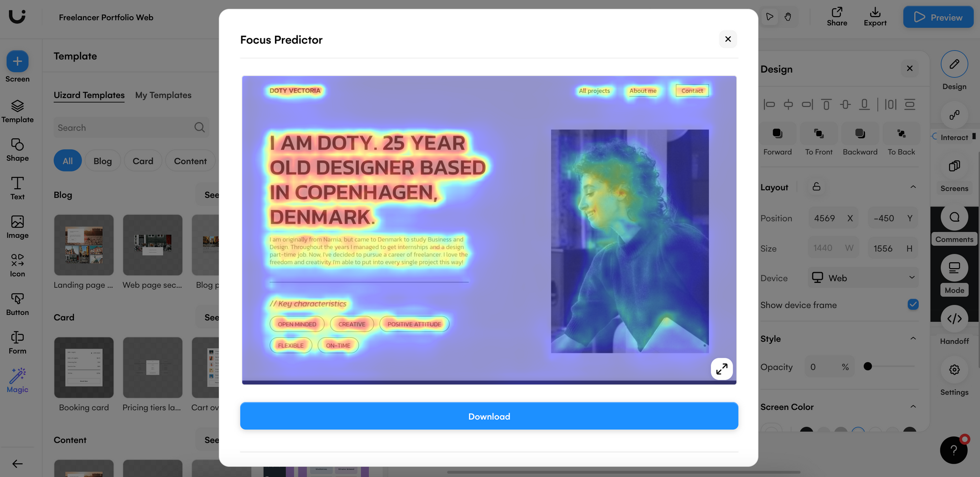The height and width of the screenshot is (477, 980).
Task: Select the Blog template filter
Action: click(x=103, y=161)
